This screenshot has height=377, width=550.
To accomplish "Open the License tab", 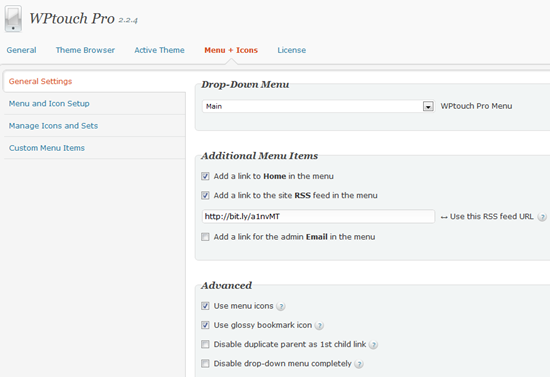I will pos(291,50).
